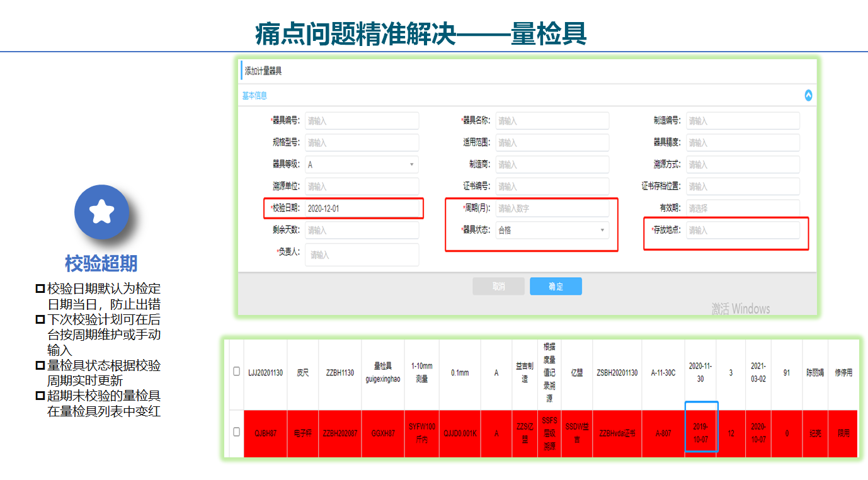This screenshot has height=480, width=868.
Task: Select the 基本信息 section header label
Action: pyautogui.click(x=255, y=96)
